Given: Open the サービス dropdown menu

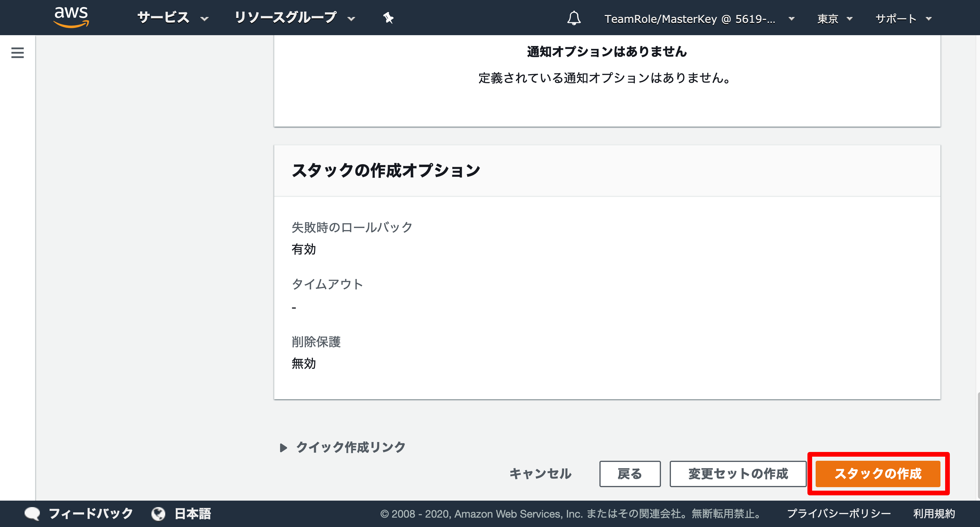Looking at the screenshot, I should click(x=173, y=18).
